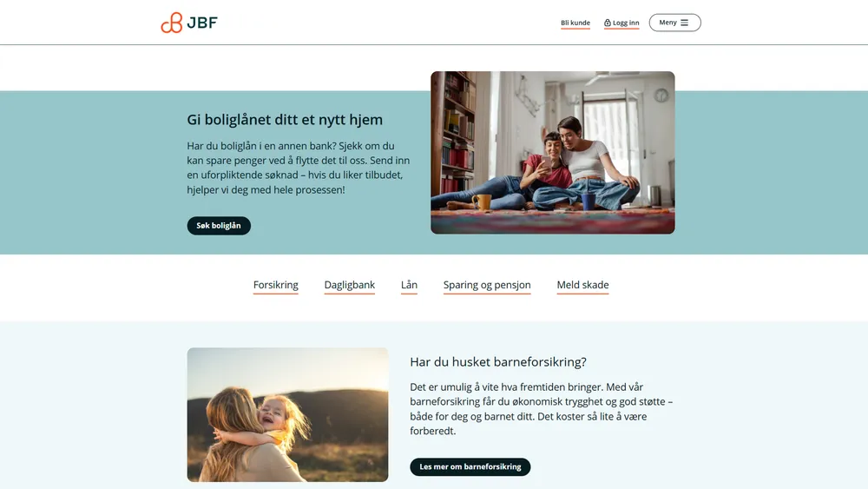This screenshot has width=868, height=489.
Task: Select the Meld skade link
Action: (583, 285)
